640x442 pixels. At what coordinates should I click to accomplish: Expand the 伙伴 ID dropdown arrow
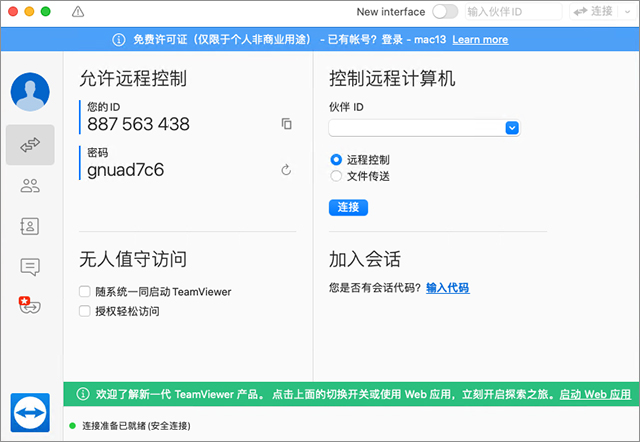click(512, 128)
